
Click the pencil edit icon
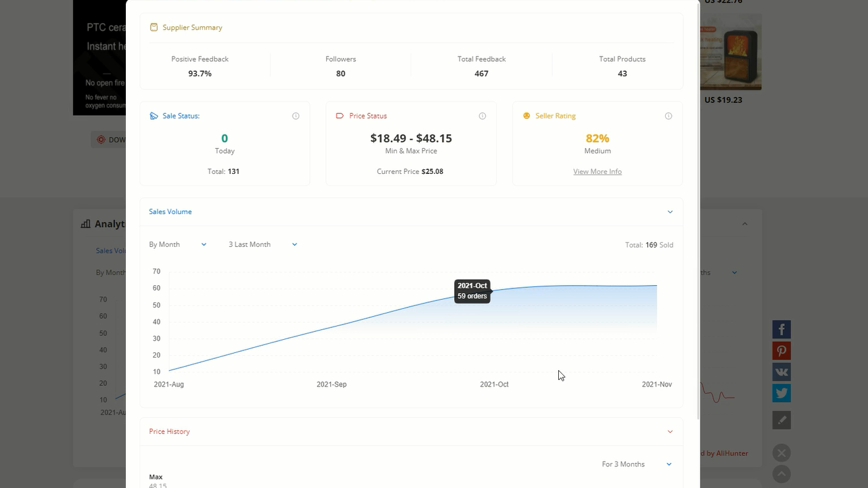781,420
